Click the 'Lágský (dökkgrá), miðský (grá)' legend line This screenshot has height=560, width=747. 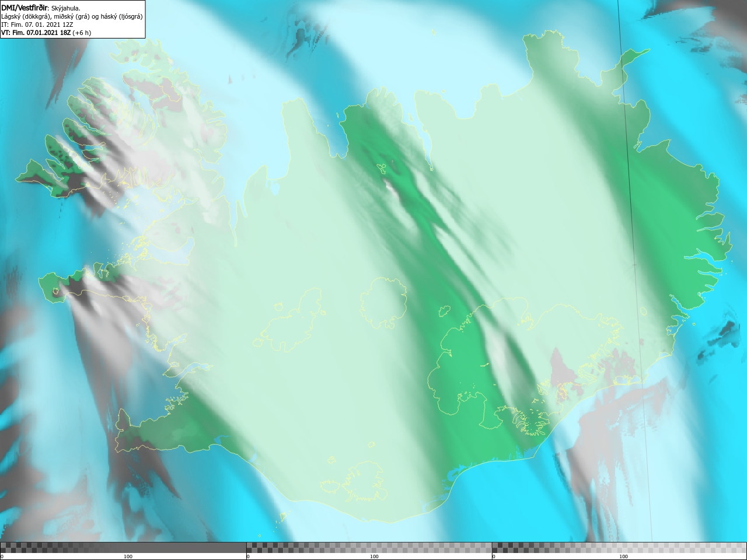pos(72,16)
